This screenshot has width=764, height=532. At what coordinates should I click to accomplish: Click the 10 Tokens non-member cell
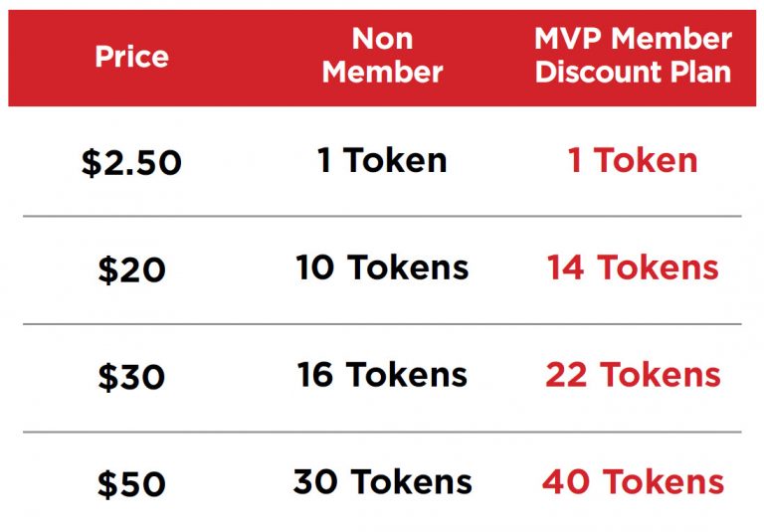(382, 267)
